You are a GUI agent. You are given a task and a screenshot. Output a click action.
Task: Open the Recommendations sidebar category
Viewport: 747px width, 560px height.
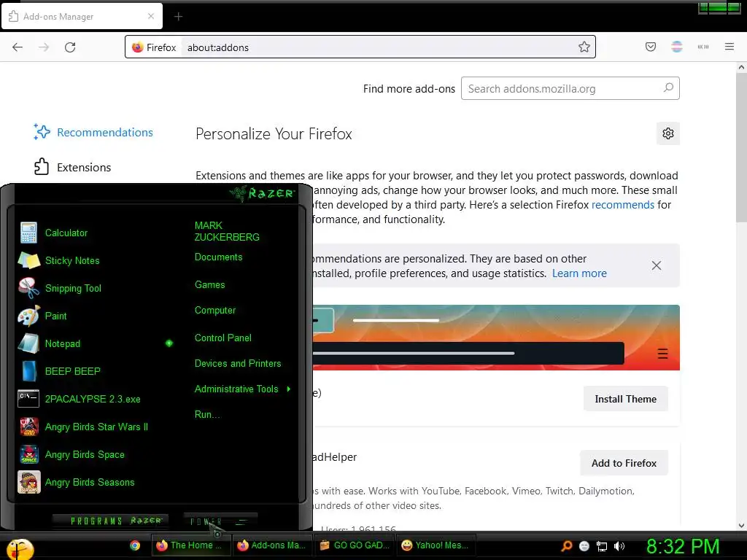(93, 133)
